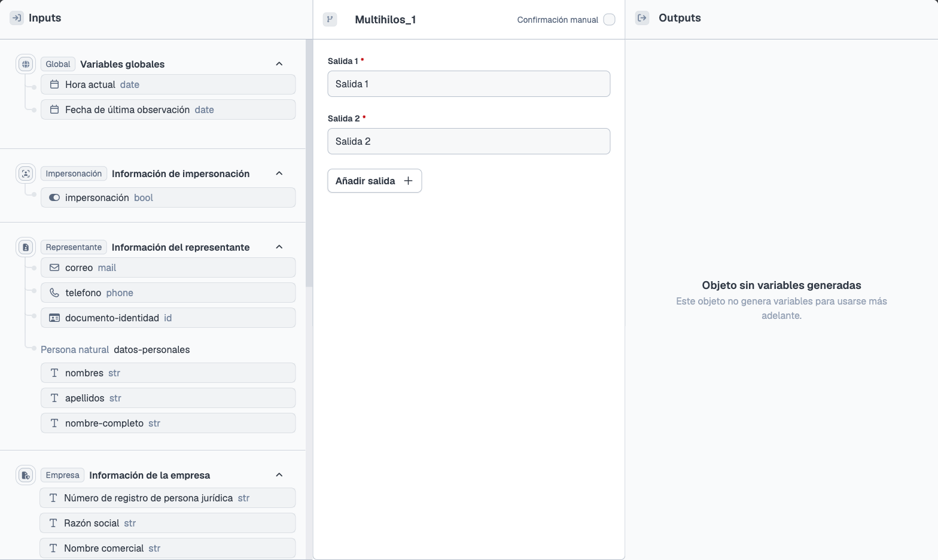Click the calendar icon beside Hora actual
Image resolution: width=938 pixels, height=560 pixels.
(54, 84)
